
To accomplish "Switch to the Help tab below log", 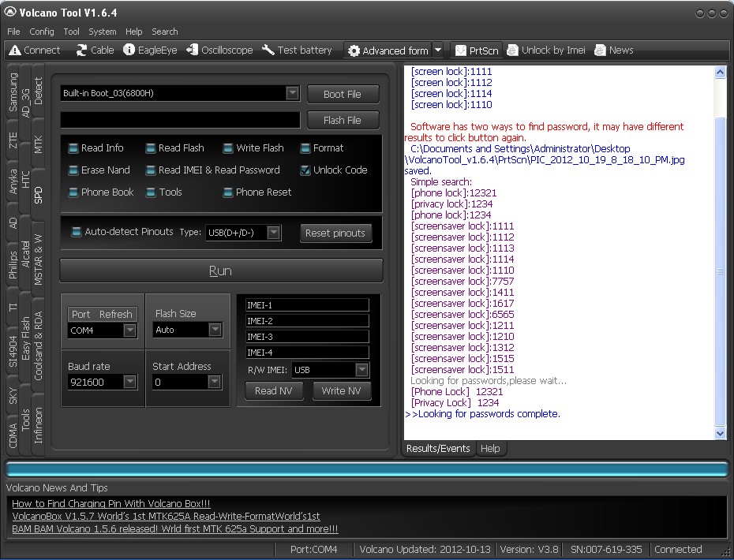I will pyautogui.click(x=490, y=448).
